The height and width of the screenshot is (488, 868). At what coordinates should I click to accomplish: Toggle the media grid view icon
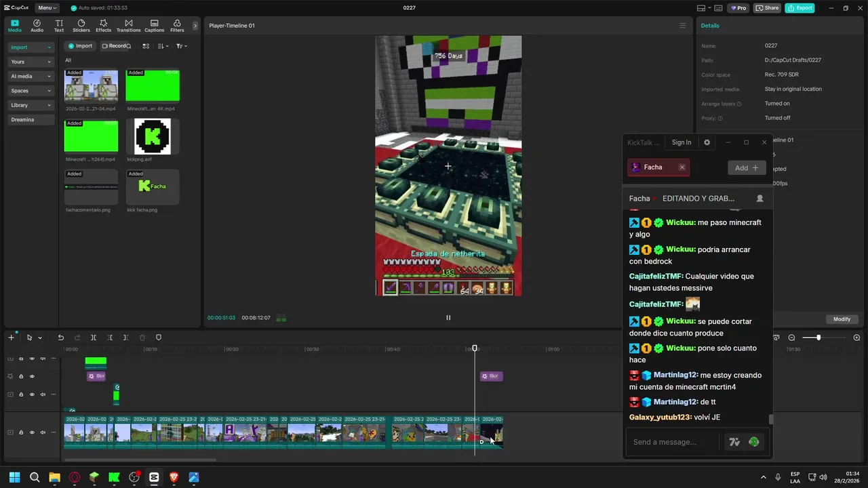146,46
